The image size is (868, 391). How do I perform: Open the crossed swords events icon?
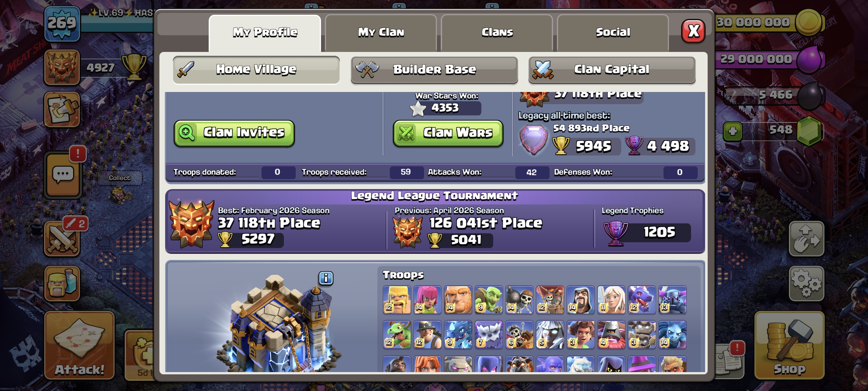tap(62, 238)
